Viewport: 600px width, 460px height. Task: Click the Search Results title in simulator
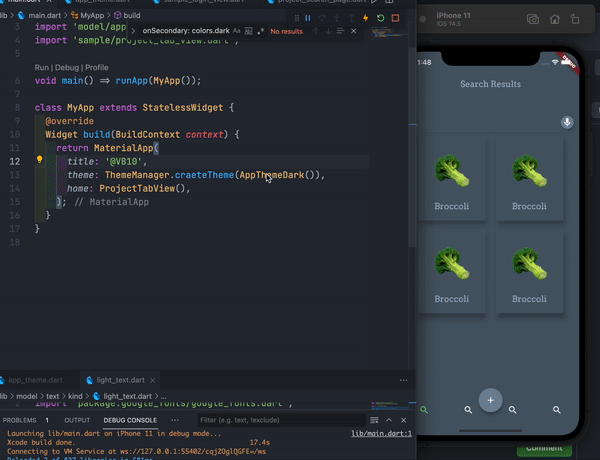coord(490,84)
